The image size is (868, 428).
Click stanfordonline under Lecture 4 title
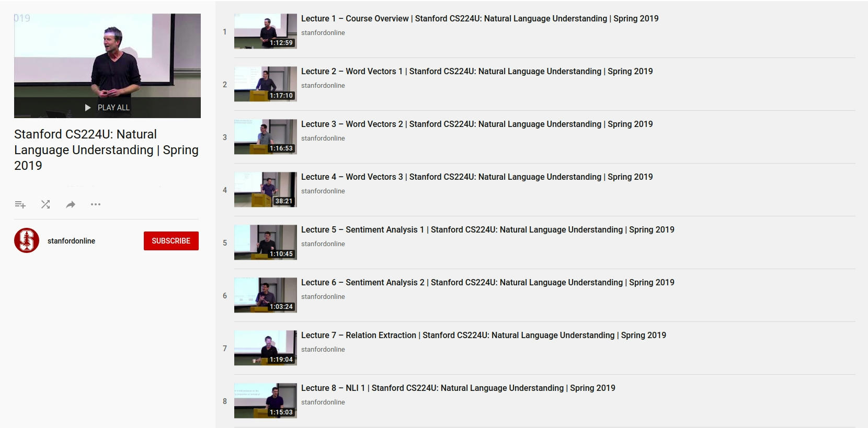point(323,191)
